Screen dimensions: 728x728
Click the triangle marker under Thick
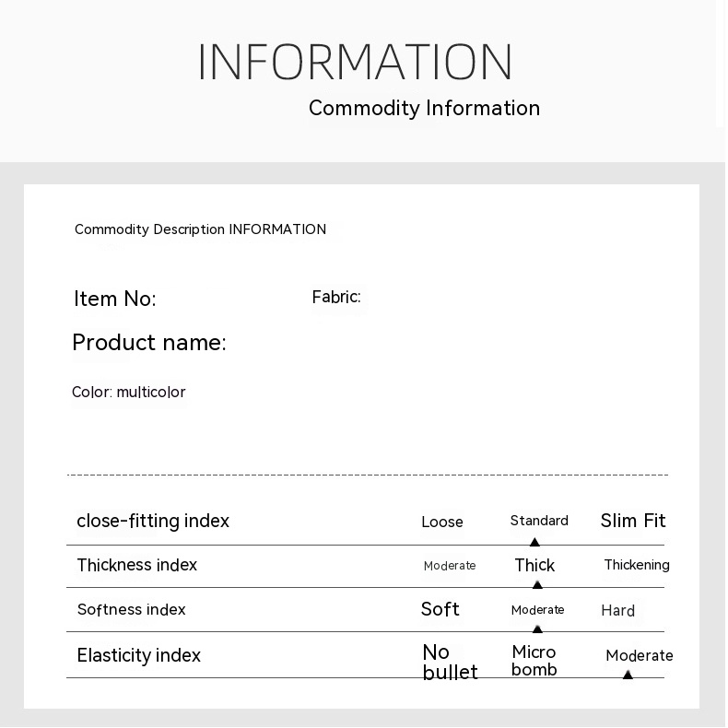[537, 584]
